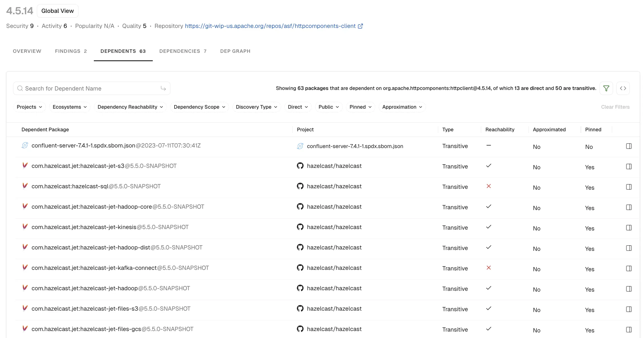
Task: Click the Type column header
Action: [x=448, y=130]
